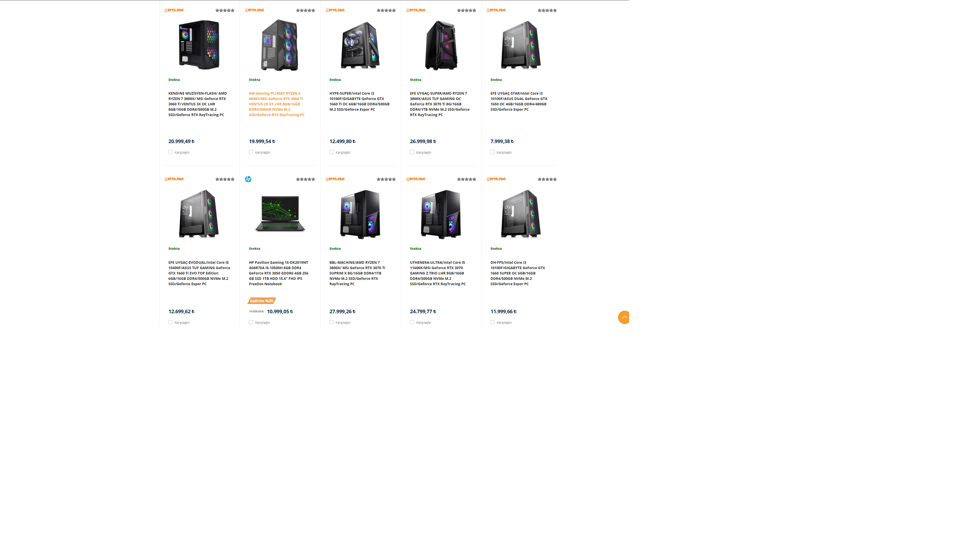Screen dimensions: 980x551
Task: Click the orange scroll-to-top arrow button
Action: pyautogui.click(x=624, y=317)
